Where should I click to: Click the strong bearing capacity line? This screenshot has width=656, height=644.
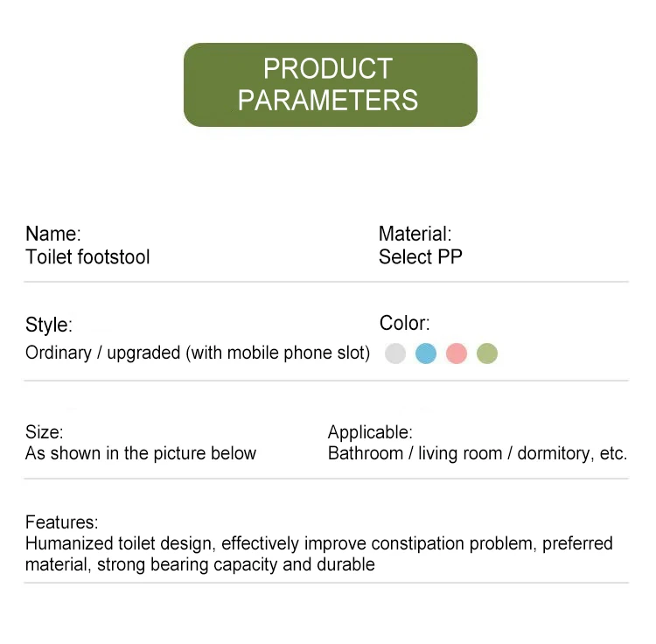tap(200, 564)
